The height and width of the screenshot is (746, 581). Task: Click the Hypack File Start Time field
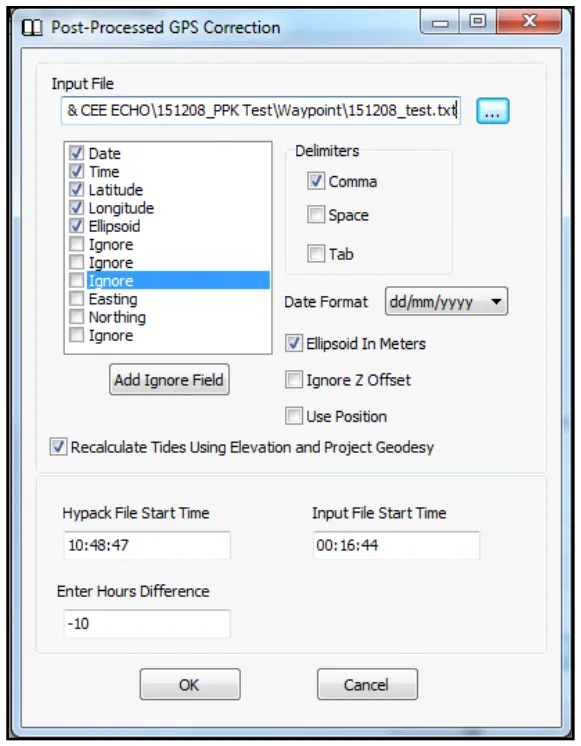pyautogui.click(x=147, y=545)
